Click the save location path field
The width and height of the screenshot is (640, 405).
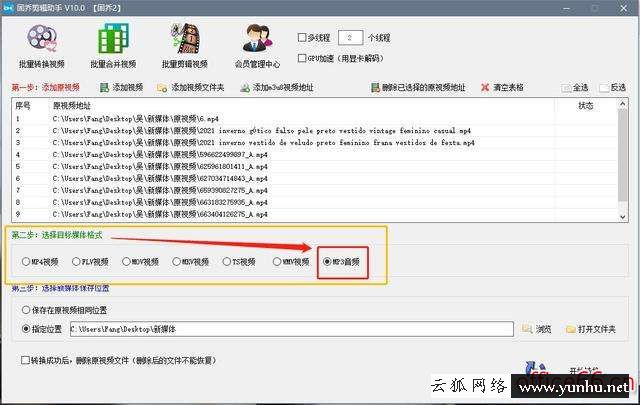[292, 329]
